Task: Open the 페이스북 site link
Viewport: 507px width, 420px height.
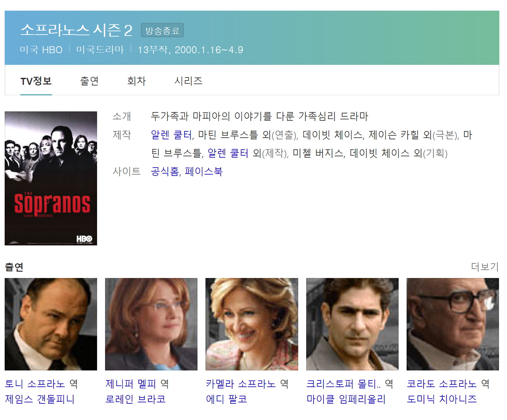Action: 204,171
